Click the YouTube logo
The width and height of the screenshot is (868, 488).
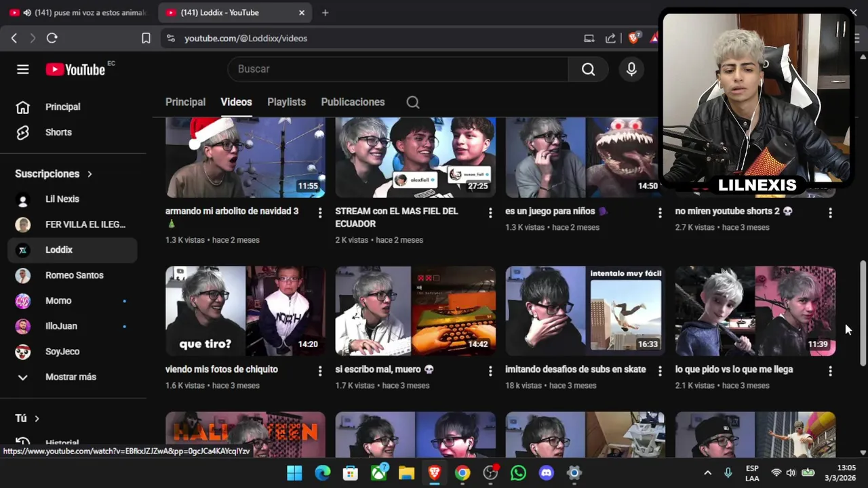click(x=75, y=69)
